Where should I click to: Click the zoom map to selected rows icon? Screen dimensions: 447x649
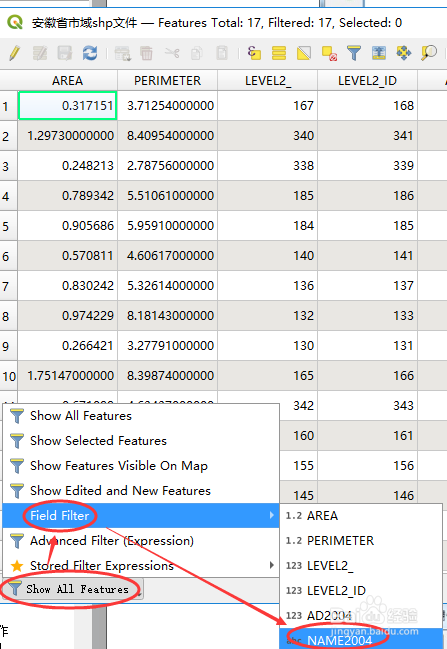pyautogui.click(x=429, y=53)
